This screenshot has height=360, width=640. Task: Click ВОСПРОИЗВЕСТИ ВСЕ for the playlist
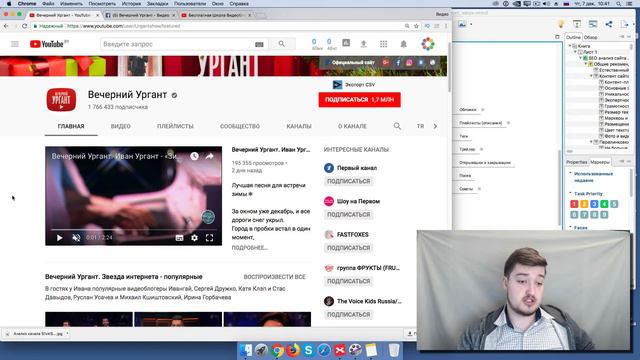274,277
